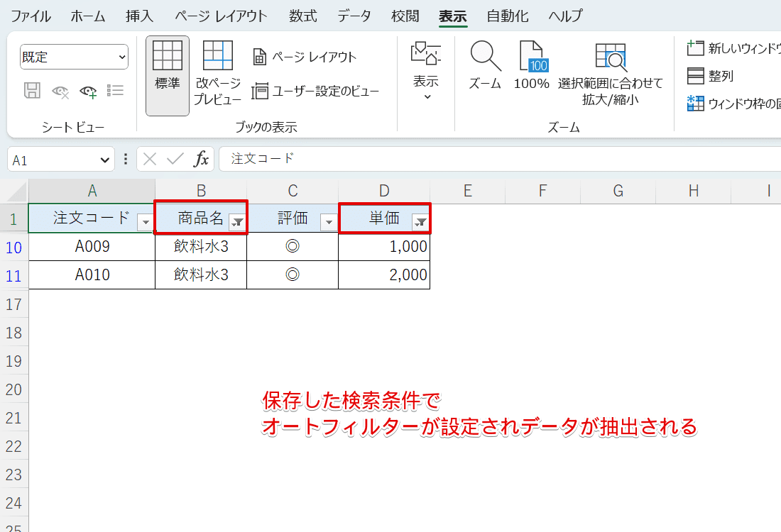Select column A header
The height and width of the screenshot is (532, 781).
[x=92, y=191]
